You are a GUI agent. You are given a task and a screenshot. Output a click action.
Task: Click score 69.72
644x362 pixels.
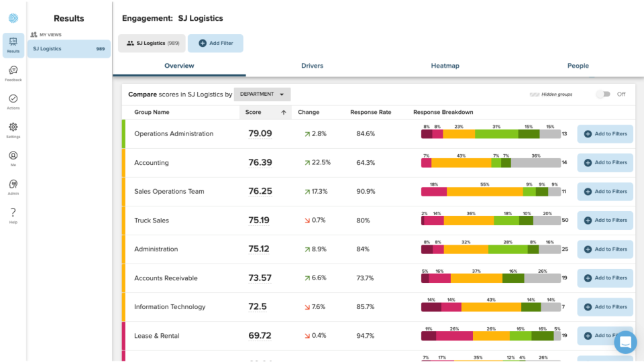point(260,336)
